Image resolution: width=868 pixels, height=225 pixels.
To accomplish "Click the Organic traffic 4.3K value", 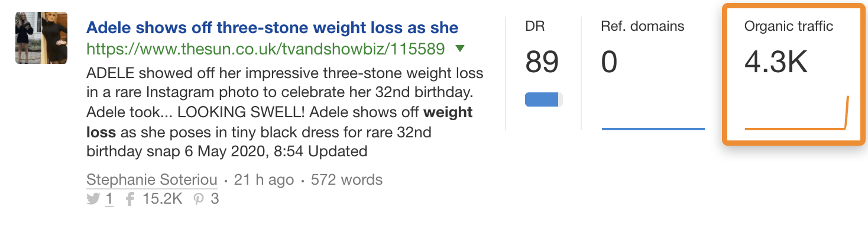I will point(776,63).
